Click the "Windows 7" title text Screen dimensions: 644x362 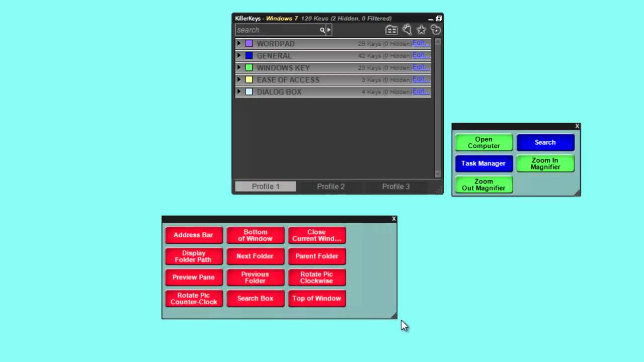tap(282, 19)
